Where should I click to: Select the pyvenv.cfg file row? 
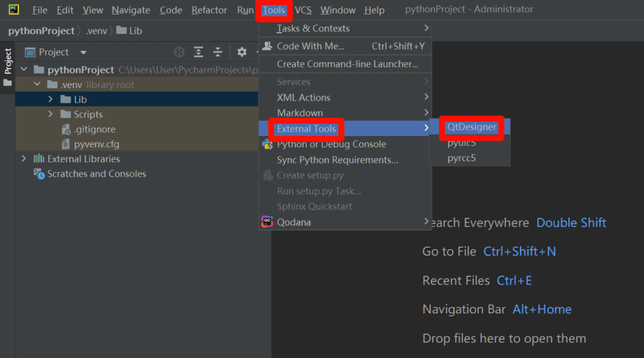click(x=136, y=144)
